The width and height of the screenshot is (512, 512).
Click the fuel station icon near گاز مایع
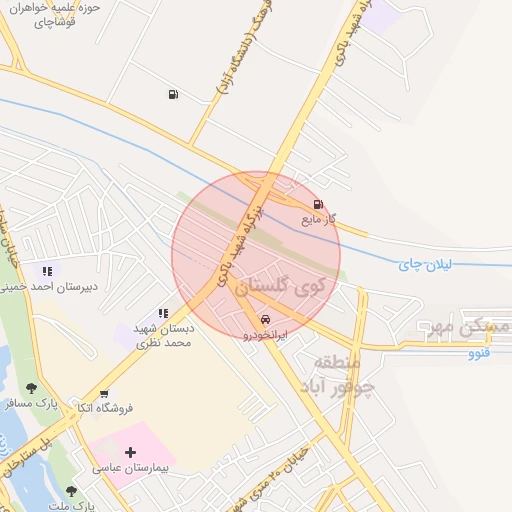pyautogui.click(x=318, y=204)
